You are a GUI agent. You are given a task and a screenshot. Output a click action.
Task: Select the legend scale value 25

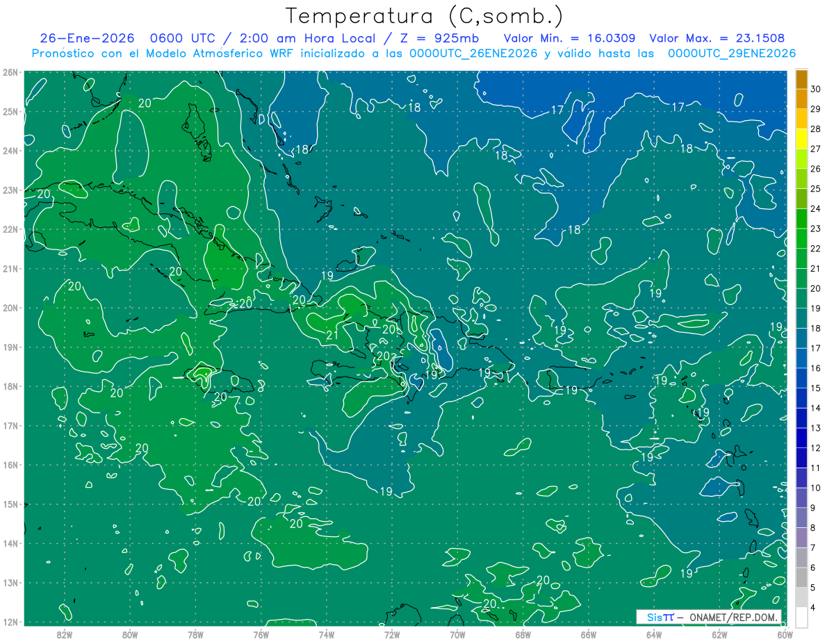816,188
